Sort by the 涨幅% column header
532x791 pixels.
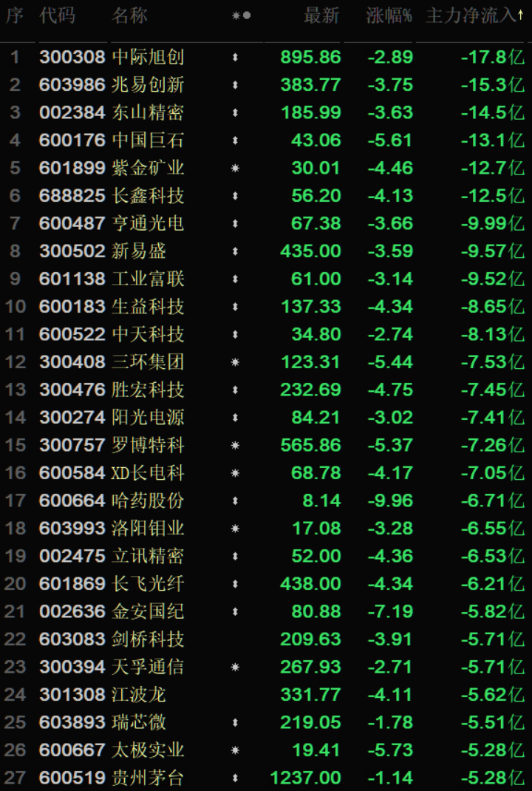(x=389, y=16)
